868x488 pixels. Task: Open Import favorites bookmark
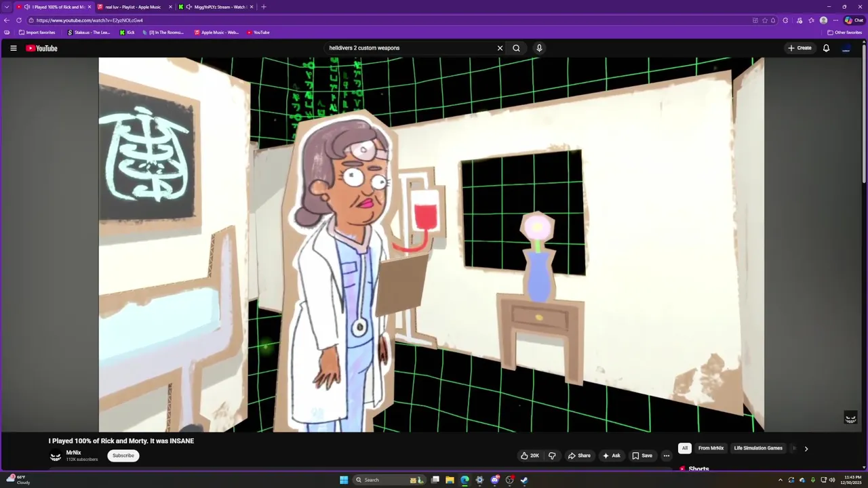[37, 33]
